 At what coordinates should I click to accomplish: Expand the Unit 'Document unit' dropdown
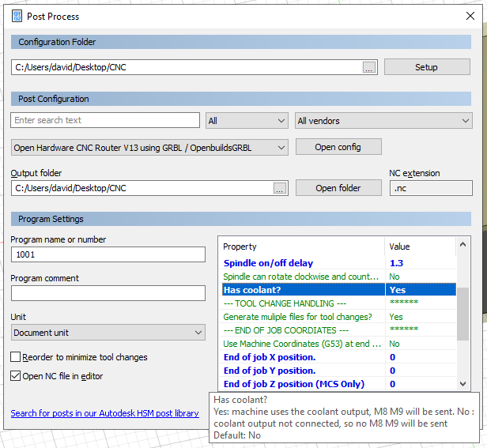coord(108,333)
